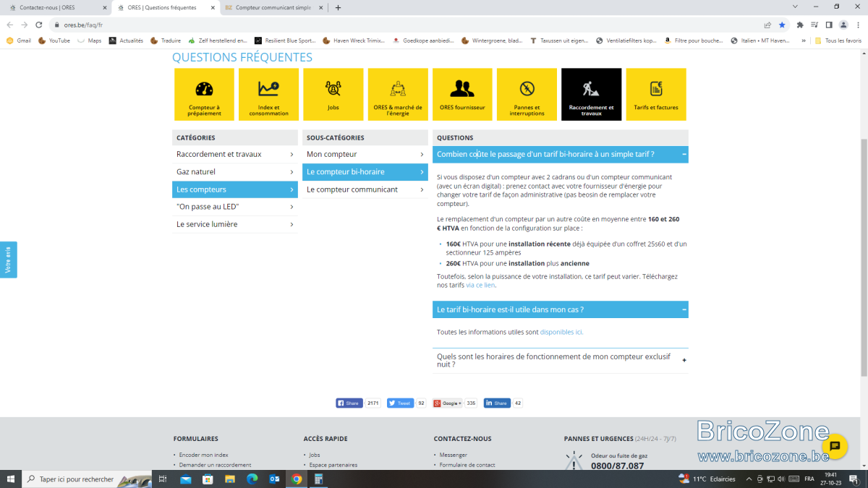Click the Windows search box 'Taper ici pour rechercher'

(87, 479)
